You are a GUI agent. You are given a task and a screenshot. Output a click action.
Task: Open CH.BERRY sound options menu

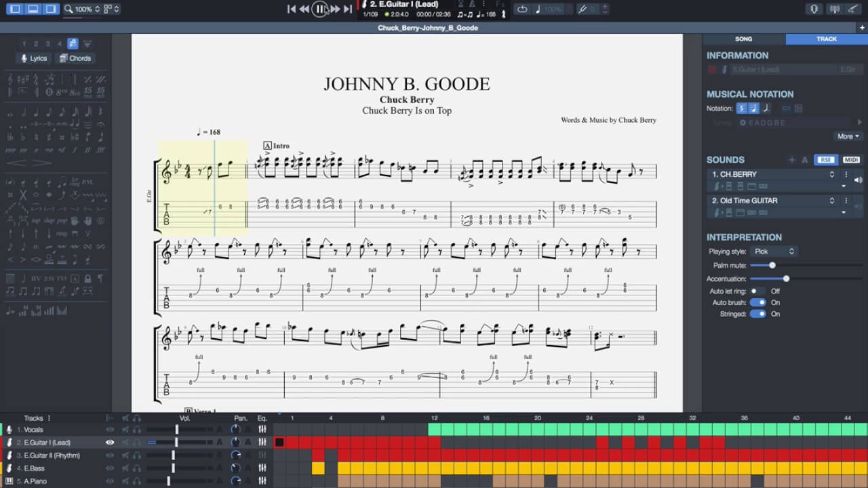(846, 174)
